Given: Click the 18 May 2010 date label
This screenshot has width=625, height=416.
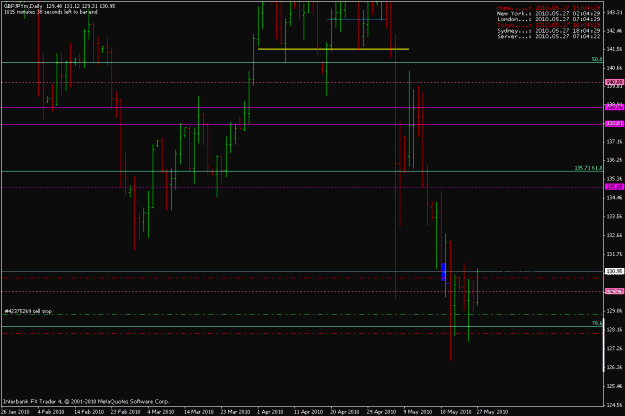Looking at the screenshot, I should click(456, 412).
